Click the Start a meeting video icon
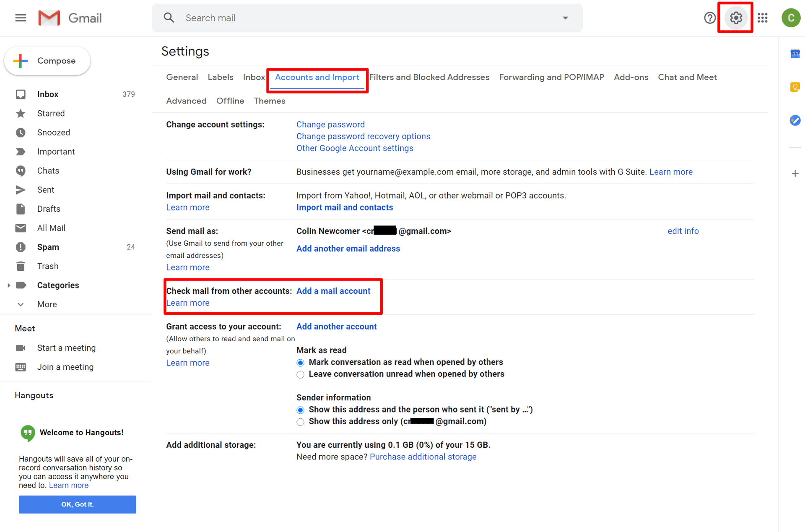Viewport: 805px width, 532px height. pos(21,348)
